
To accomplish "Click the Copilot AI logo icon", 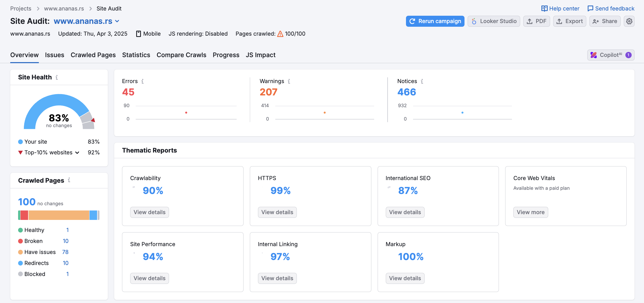I will (x=594, y=55).
